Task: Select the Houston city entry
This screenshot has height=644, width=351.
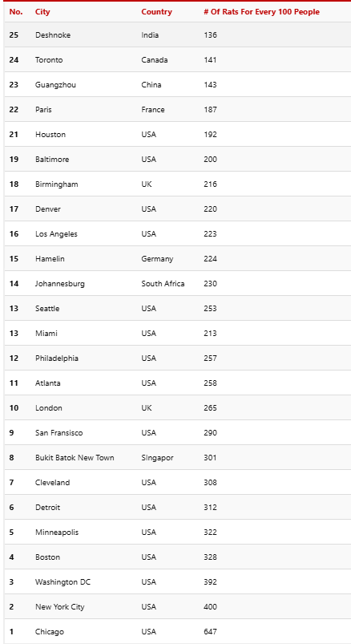Action: pyautogui.click(x=50, y=135)
